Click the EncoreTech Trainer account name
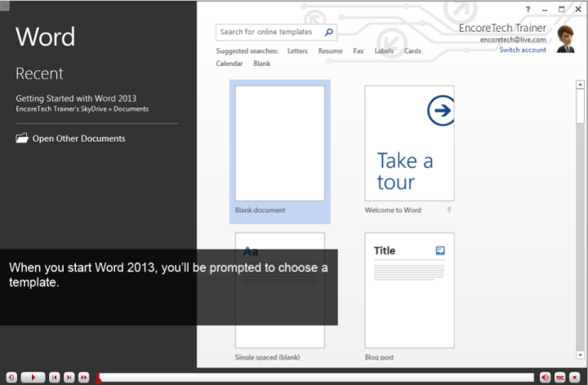 tap(502, 28)
